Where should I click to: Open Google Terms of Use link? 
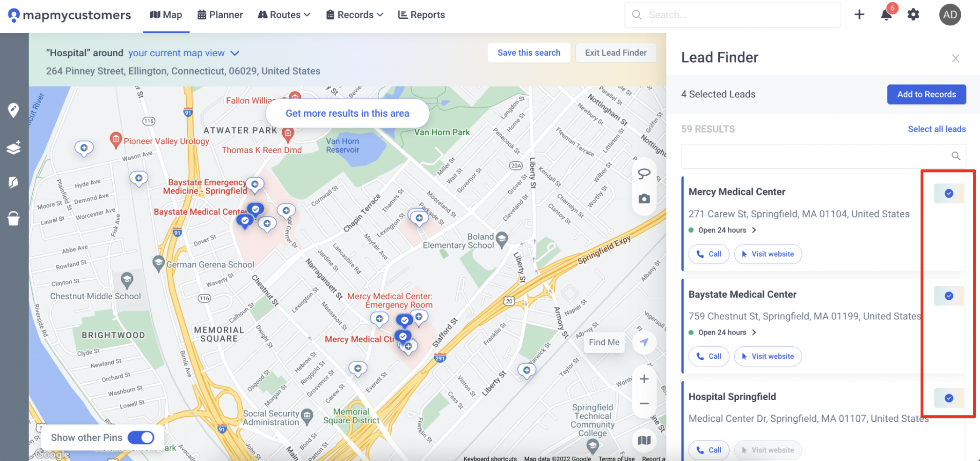[x=616, y=458]
